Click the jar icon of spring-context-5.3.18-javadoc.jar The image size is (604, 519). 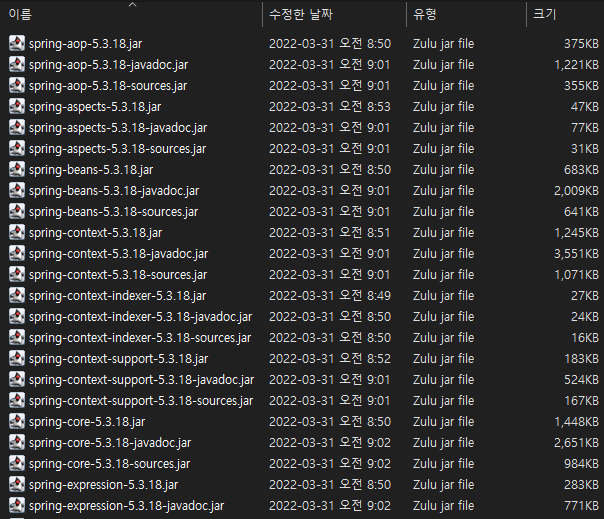17,253
